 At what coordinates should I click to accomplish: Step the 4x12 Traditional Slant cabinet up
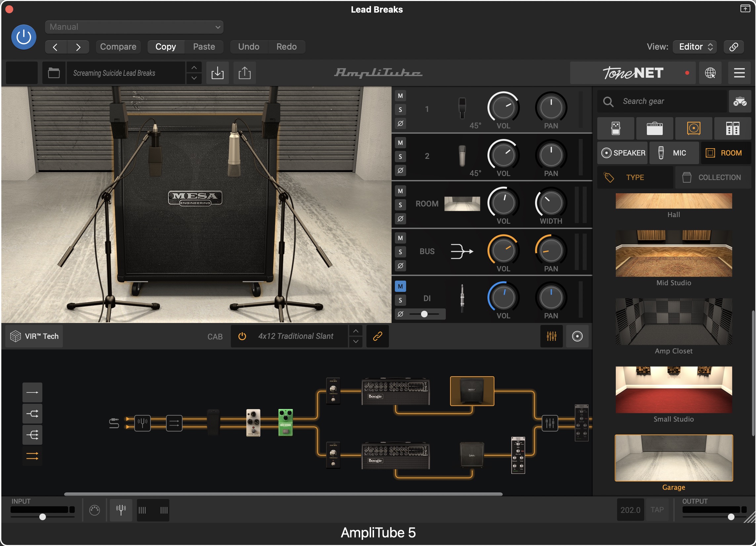[x=356, y=331]
